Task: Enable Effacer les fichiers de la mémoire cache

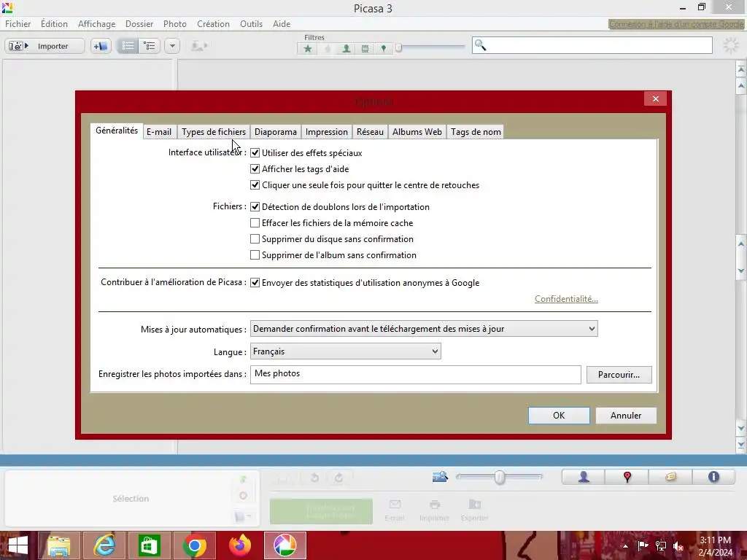Action: pos(255,223)
